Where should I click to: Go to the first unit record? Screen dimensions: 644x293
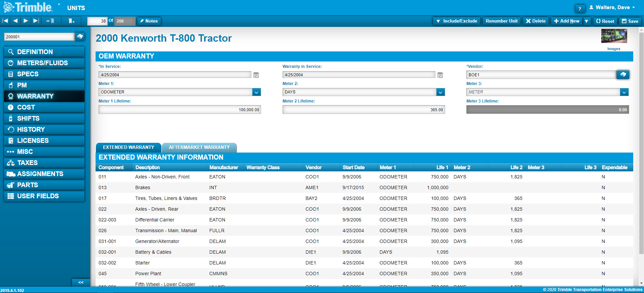pyautogui.click(x=5, y=21)
